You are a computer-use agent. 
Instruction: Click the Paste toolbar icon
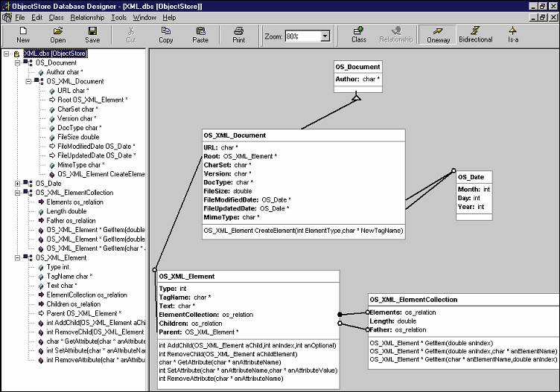[x=200, y=34]
